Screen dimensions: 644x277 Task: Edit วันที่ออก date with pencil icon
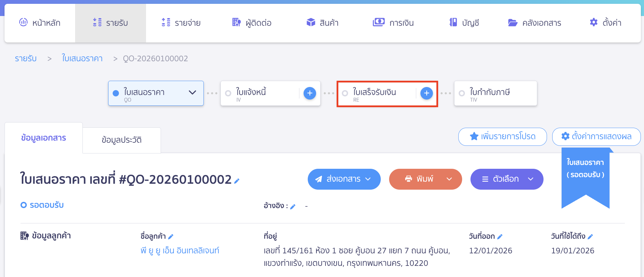tap(500, 237)
